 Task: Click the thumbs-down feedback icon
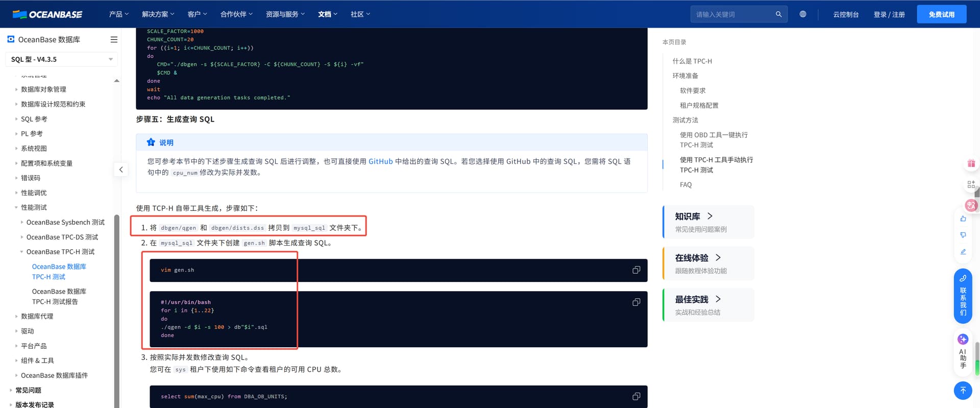pyautogui.click(x=963, y=235)
